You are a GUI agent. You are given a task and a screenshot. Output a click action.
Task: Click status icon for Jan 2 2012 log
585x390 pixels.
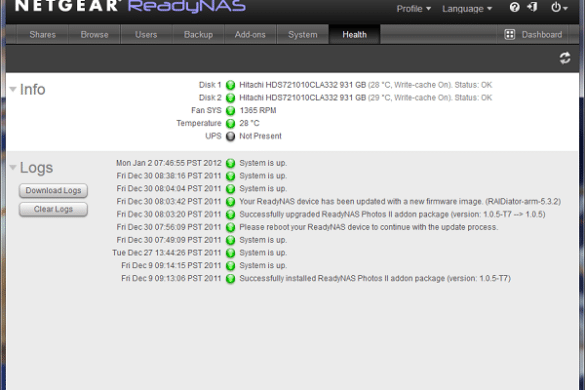(231, 163)
